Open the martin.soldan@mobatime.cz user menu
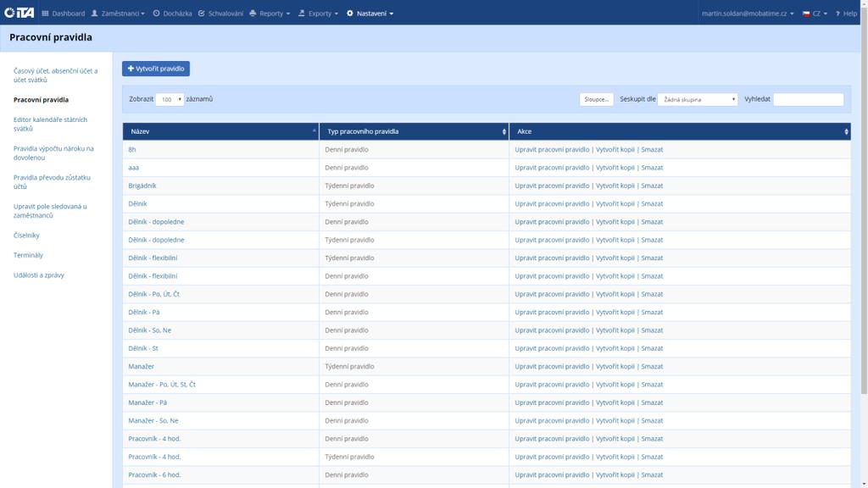This screenshot has width=868, height=488. click(748, 14)
